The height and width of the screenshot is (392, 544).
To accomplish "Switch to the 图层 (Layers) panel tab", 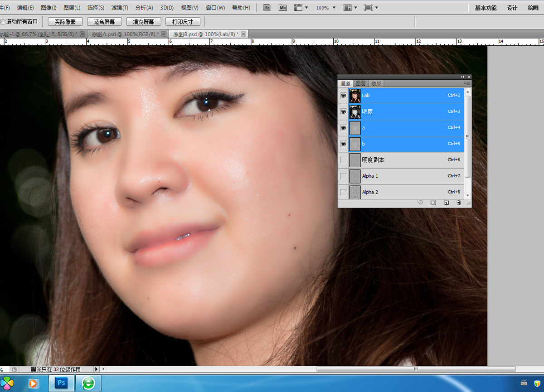I will [360, 83].
